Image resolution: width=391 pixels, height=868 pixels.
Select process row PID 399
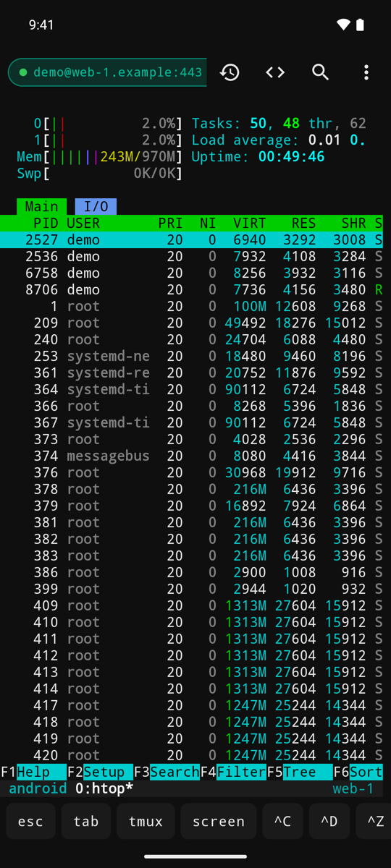192,590
